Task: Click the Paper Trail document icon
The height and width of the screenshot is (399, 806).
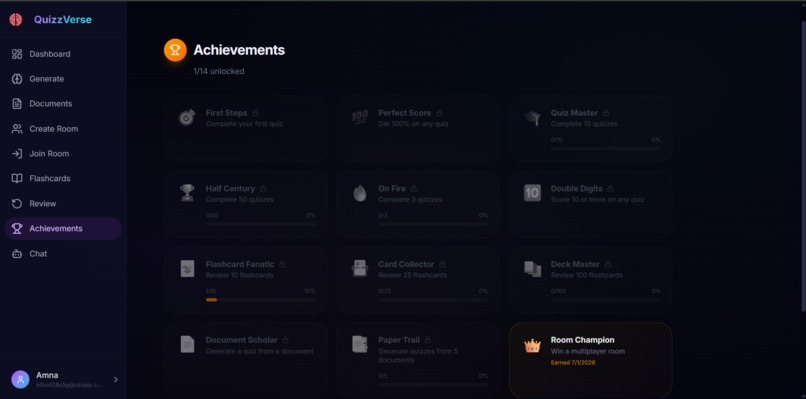Action: point(360,344)
